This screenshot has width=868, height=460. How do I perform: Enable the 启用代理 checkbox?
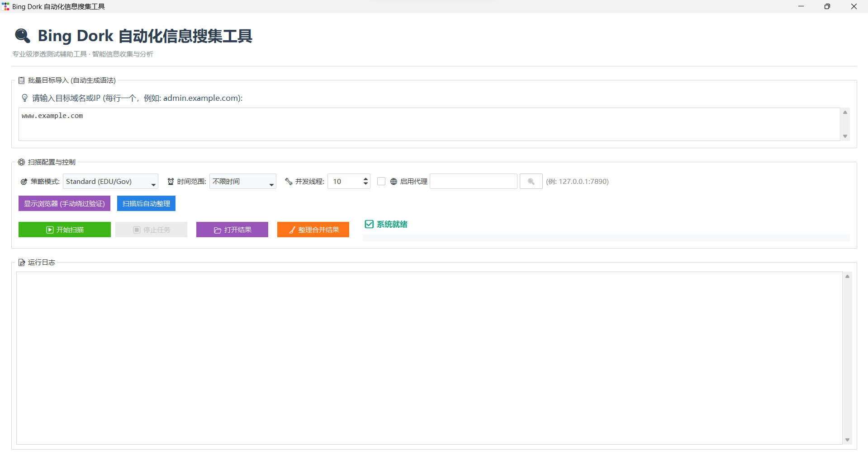tap(381, 181)
